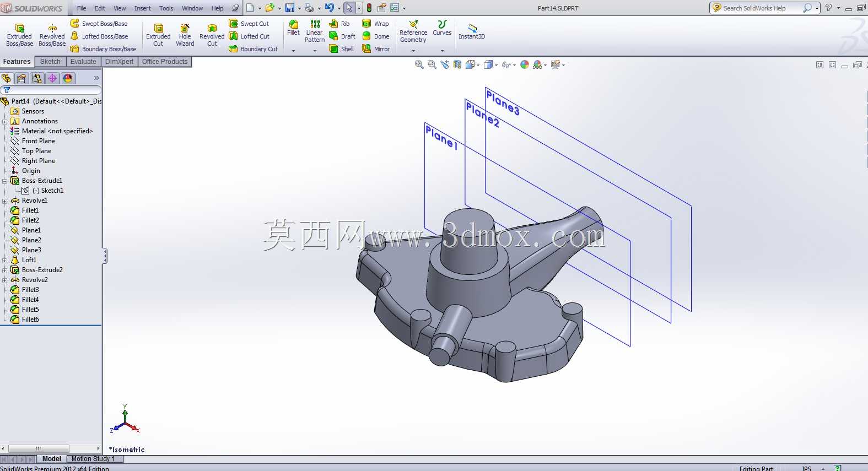Click the Previous View icon
Image resolution: width=868 pixels, height=471 pixels.
[445, 65]
